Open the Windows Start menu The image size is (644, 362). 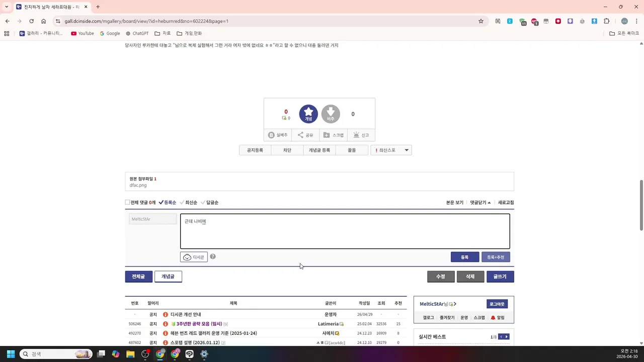(10, 354)
